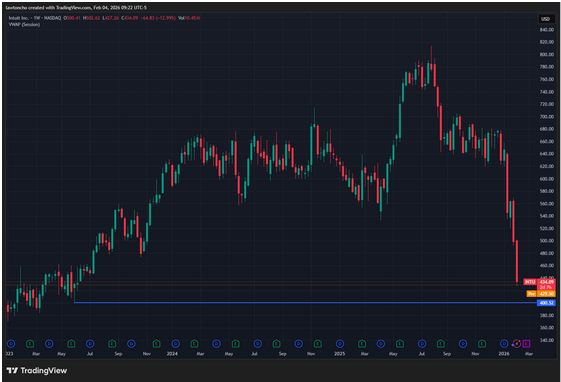Viewport: 561px width, 382px height.
Task: Click the earnings marker after May 2025
Action: pos(400,344)
